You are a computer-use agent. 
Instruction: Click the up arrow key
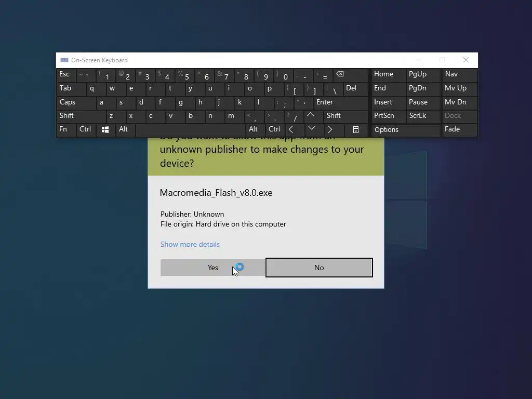tap(313, 116)
